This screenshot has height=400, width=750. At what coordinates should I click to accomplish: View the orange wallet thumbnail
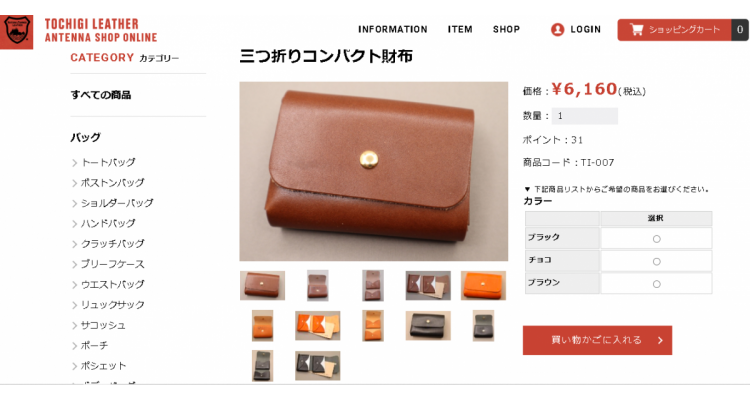click(x=483, y=286)
